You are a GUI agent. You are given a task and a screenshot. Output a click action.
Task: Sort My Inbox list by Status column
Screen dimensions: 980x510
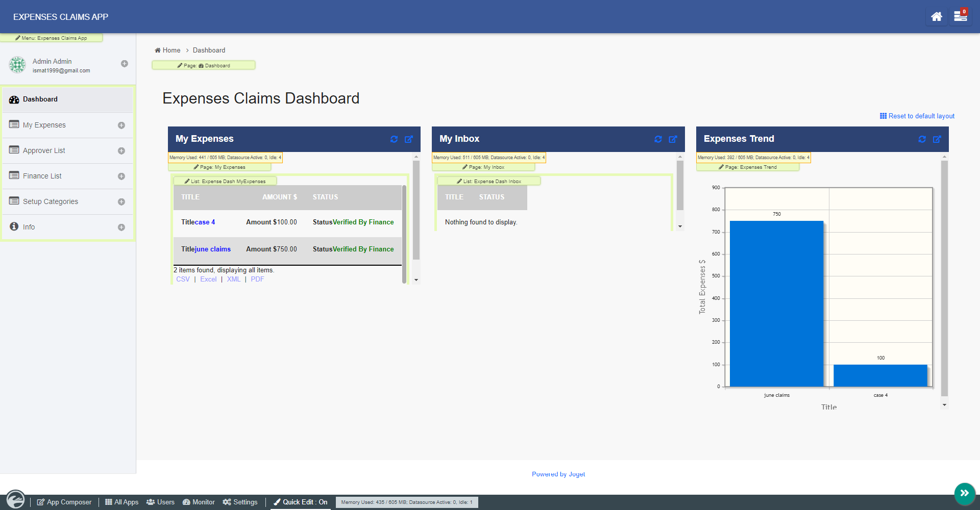[x=492, y=197]
